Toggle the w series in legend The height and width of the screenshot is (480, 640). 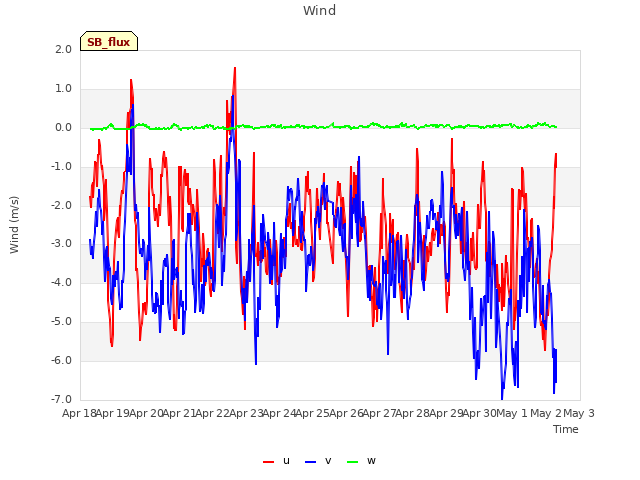(361, 461)
